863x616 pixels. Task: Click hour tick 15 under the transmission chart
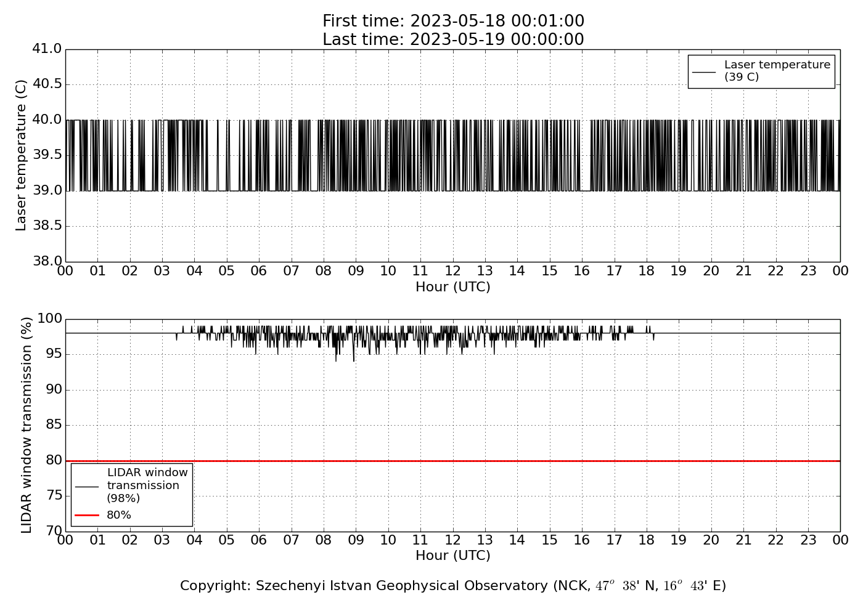[550, 540]
